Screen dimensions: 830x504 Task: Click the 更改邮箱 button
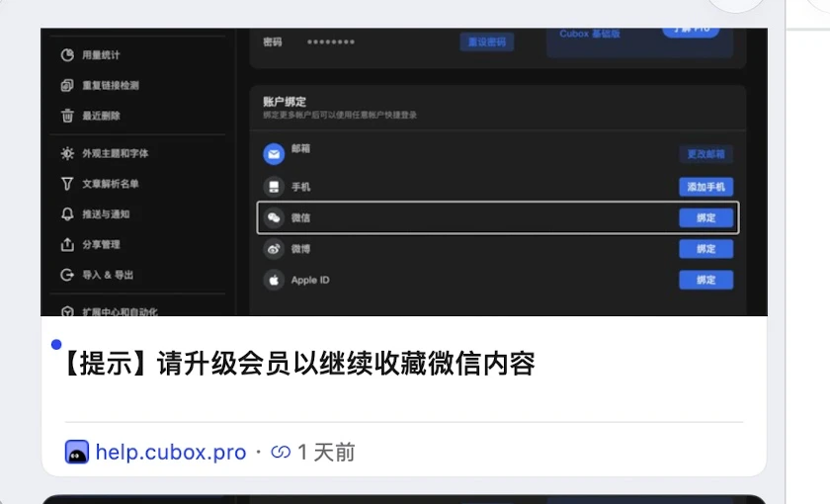(x=706, y=154)
